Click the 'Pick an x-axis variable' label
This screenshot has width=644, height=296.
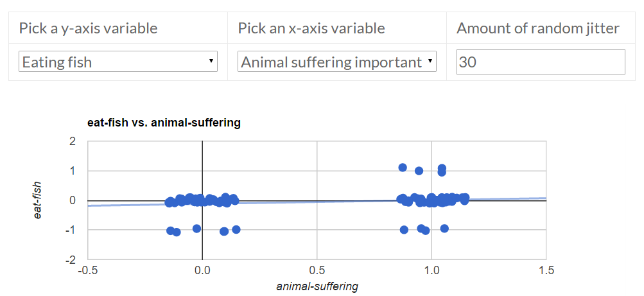click(x=311, y=28)
